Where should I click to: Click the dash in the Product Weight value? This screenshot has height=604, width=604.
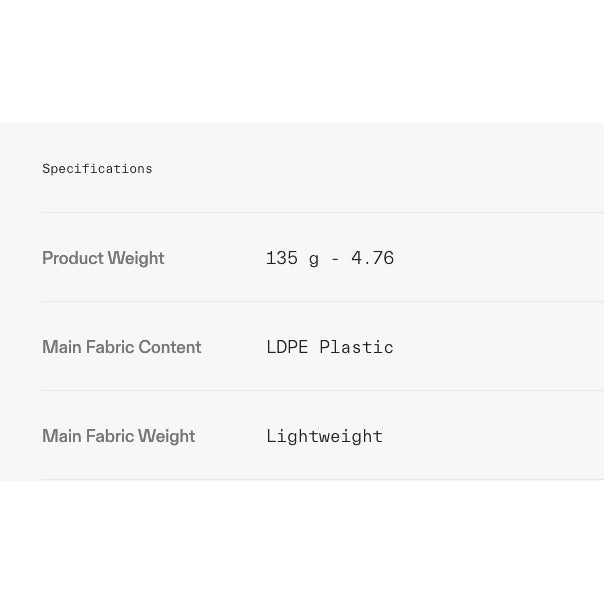click(335, 258)
